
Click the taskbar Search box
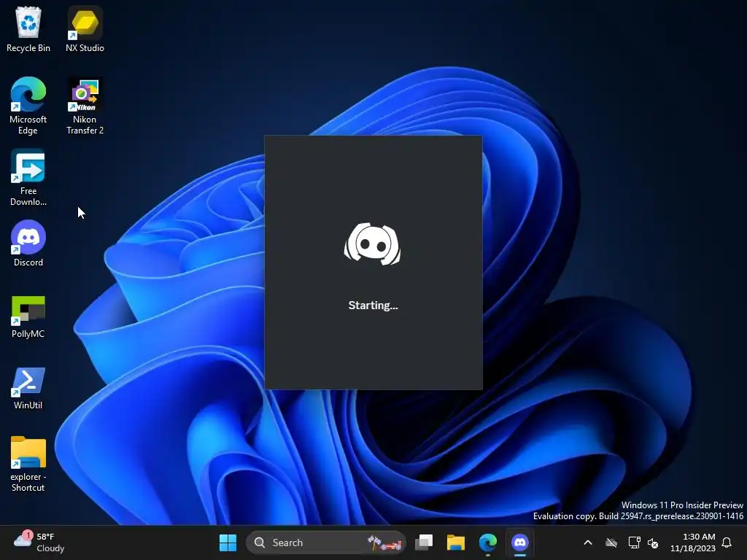[326, 542]
